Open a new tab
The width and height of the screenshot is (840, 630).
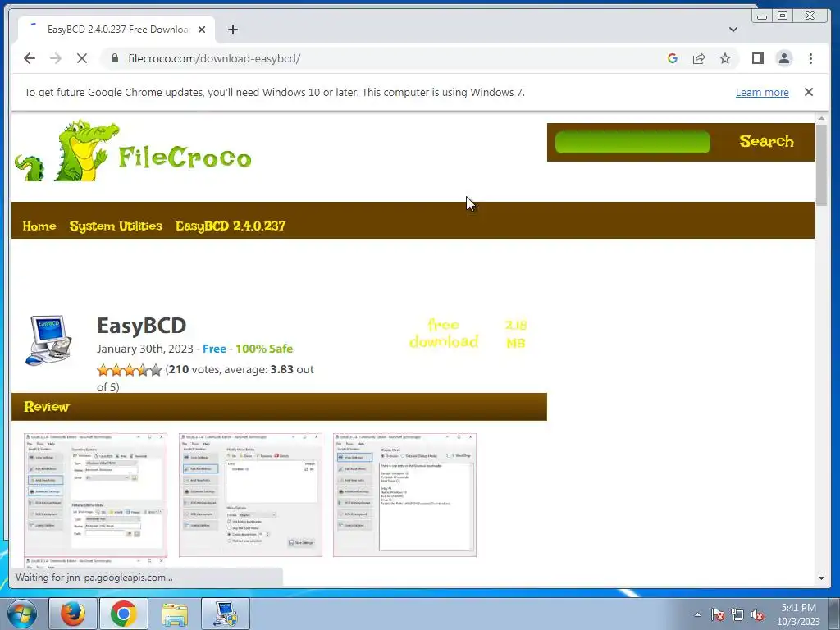(232, 30)
